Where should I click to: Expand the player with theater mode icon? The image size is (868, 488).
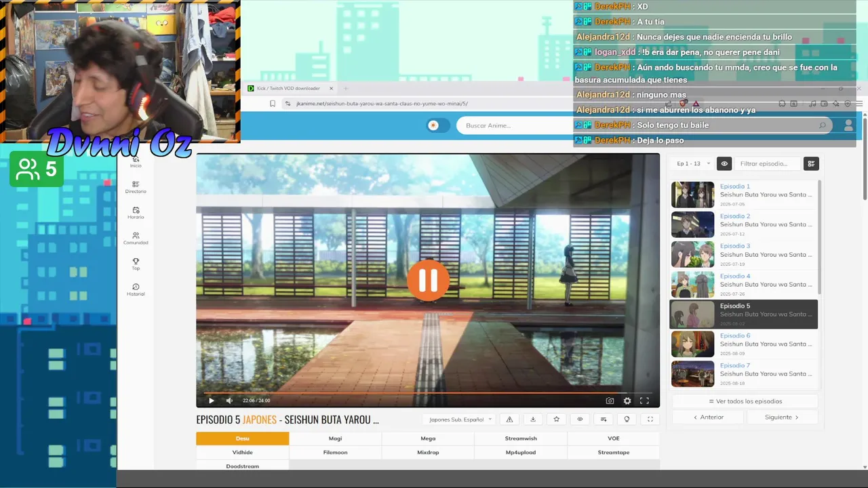click(x=650, y=420)
